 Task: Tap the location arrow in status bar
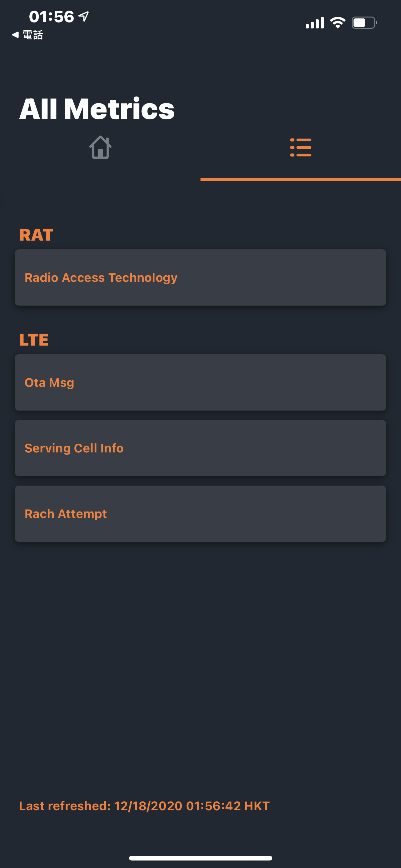tap(83, 16)
